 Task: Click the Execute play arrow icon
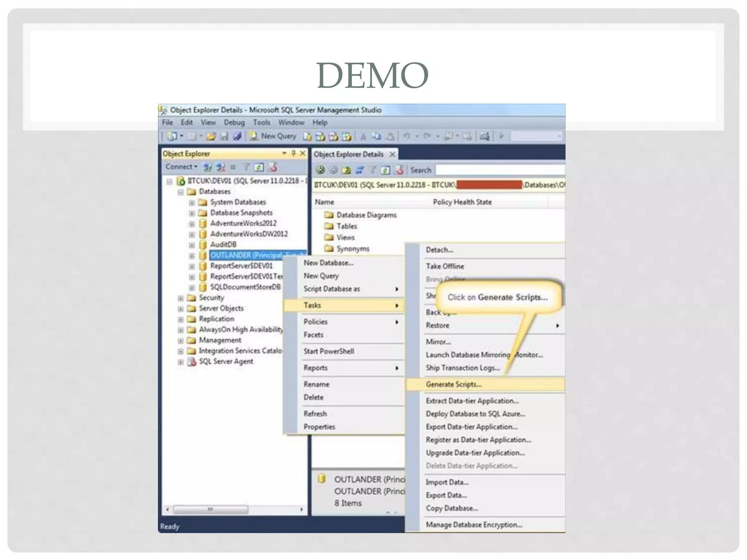click(x=502, y=136)
